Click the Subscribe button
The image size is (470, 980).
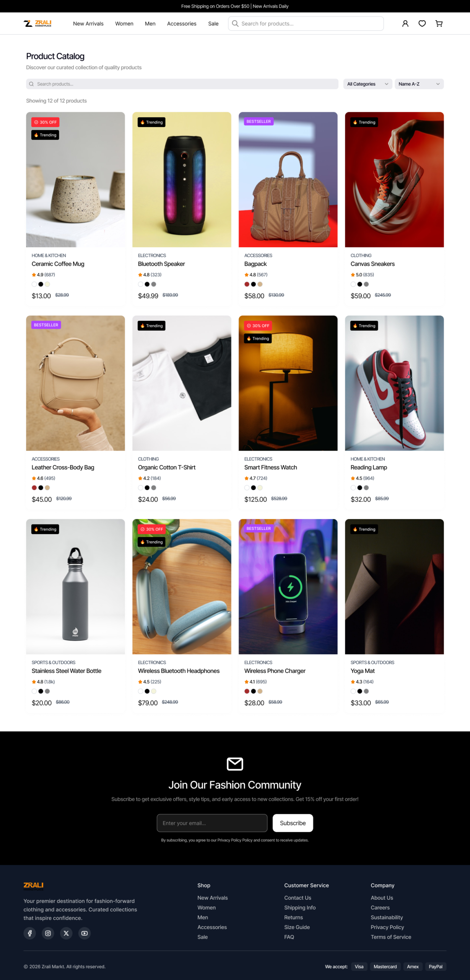(293, 823)
